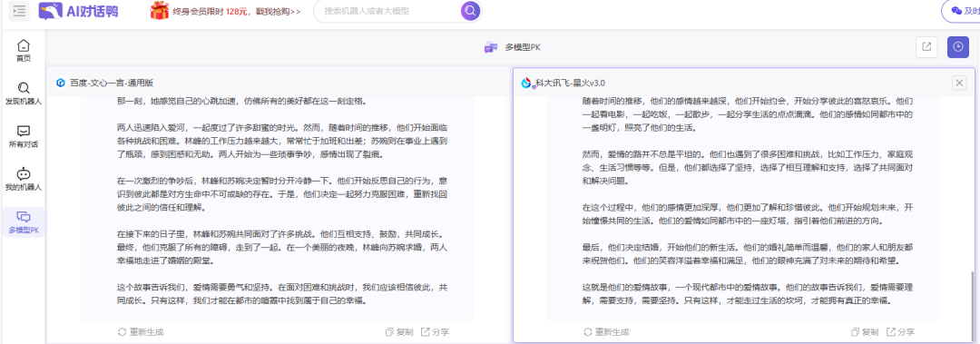The image size is (980, 344).
Task: Copy the 星火v3.0 response
Action: (865, 332)
